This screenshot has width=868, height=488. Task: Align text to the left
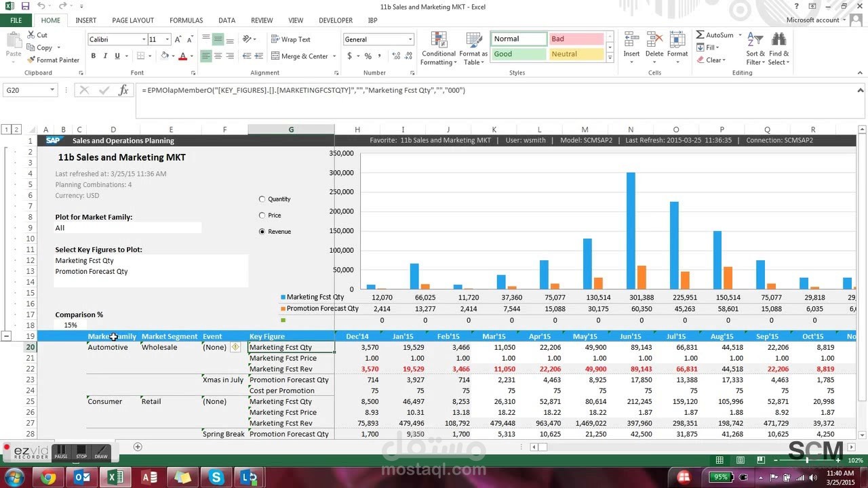pos(205,56)
